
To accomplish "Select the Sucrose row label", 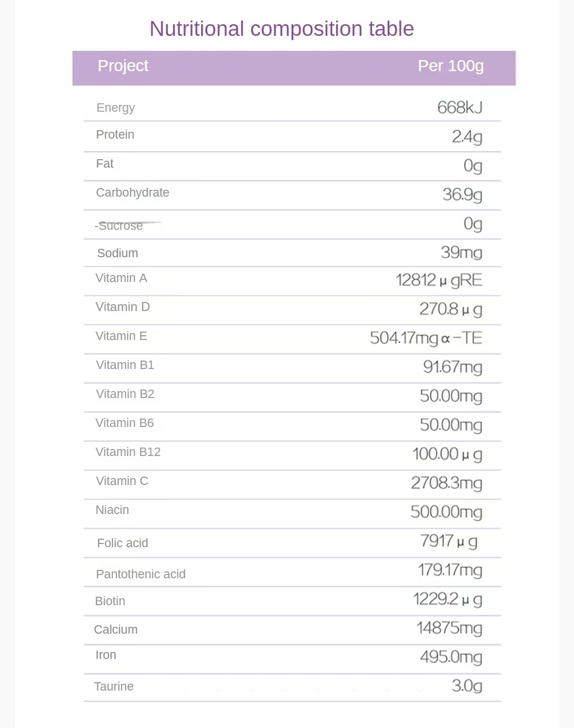I will [x=120, y=226].
